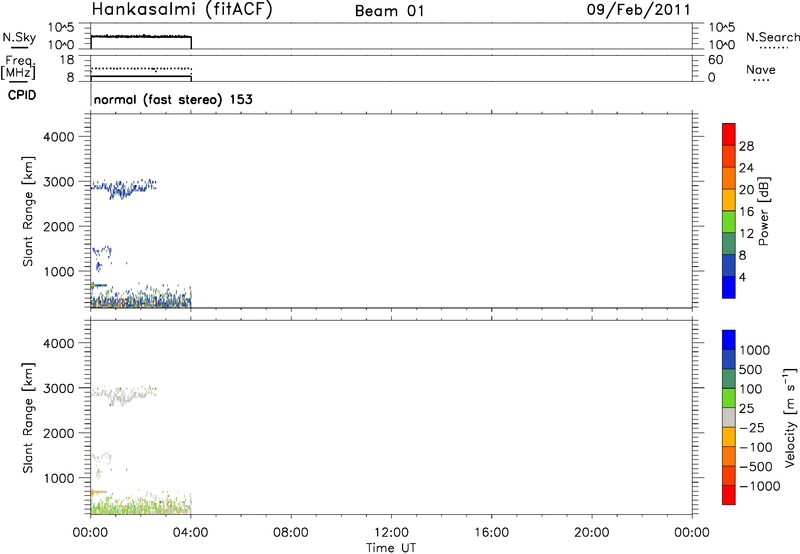Screen dimensions: 800x554
Task: Click the 16 value on Power colorbar
Action: pos(746,212)
